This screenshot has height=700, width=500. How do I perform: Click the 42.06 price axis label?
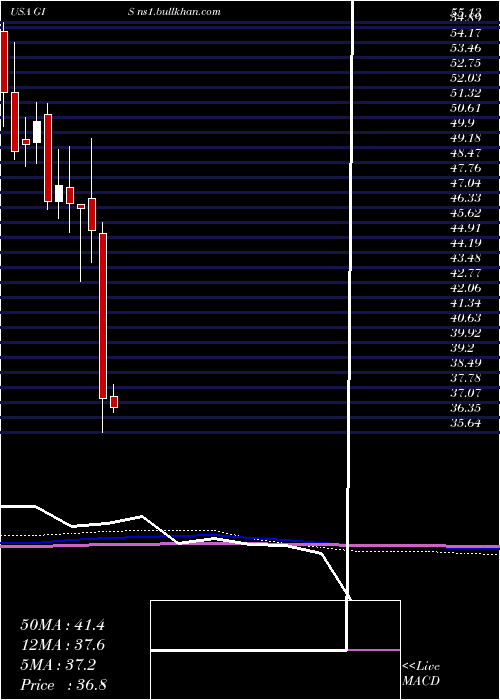click(x=465, y=288)
